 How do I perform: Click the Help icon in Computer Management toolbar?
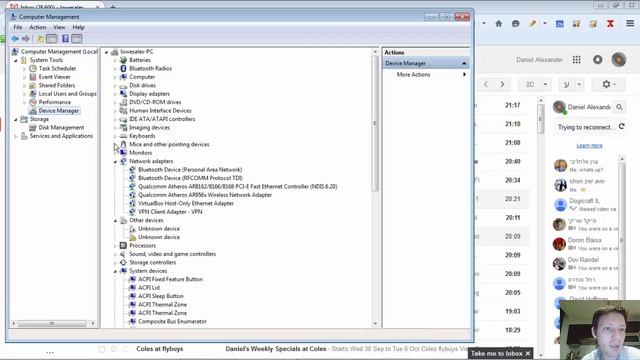[65, 39]
